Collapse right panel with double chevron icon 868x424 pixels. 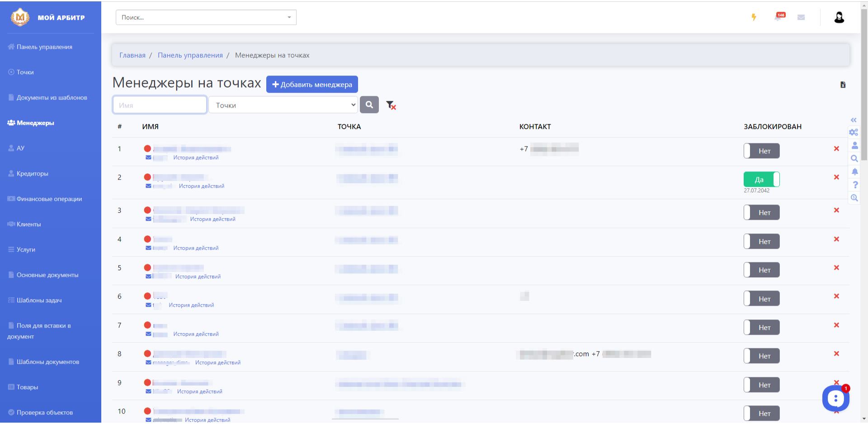coord(854,120)
